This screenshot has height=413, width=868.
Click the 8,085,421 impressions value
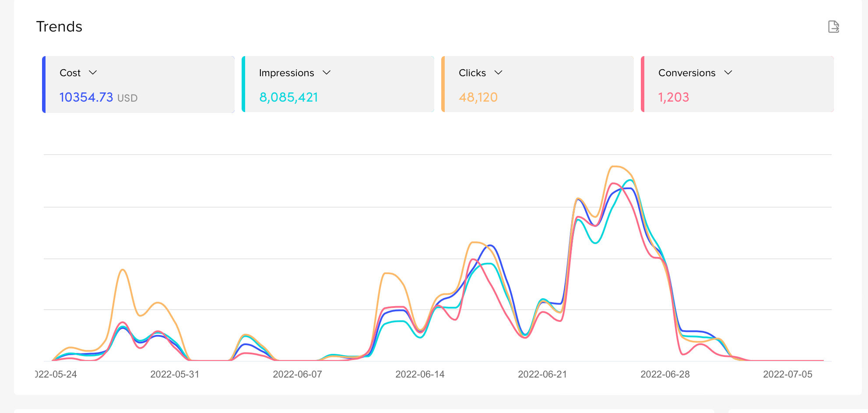[x=288, y=97]
